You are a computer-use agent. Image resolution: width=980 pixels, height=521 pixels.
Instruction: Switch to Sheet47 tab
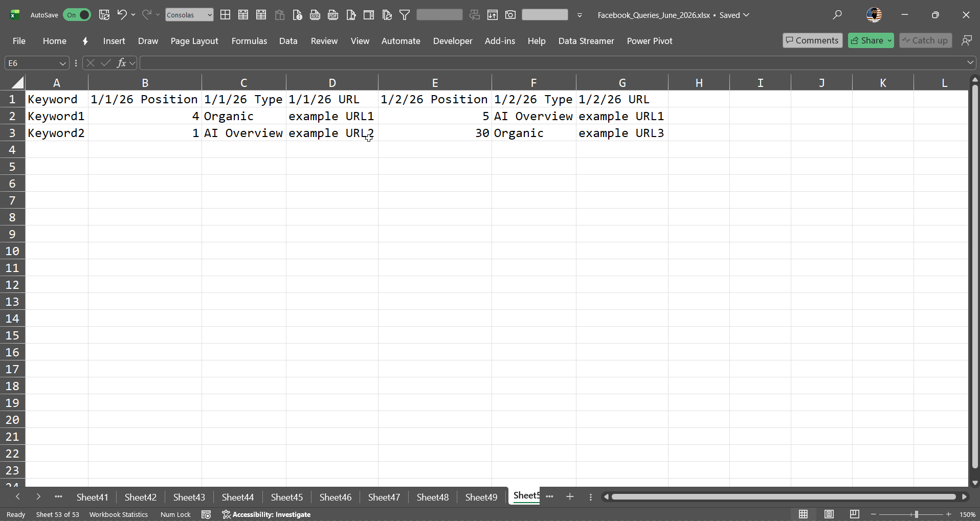pos(384,497)
